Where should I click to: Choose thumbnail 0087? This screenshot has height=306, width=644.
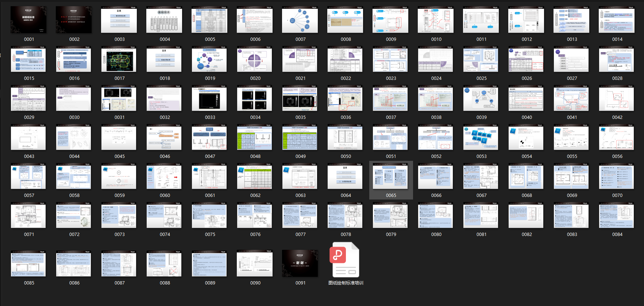(119, 264)
